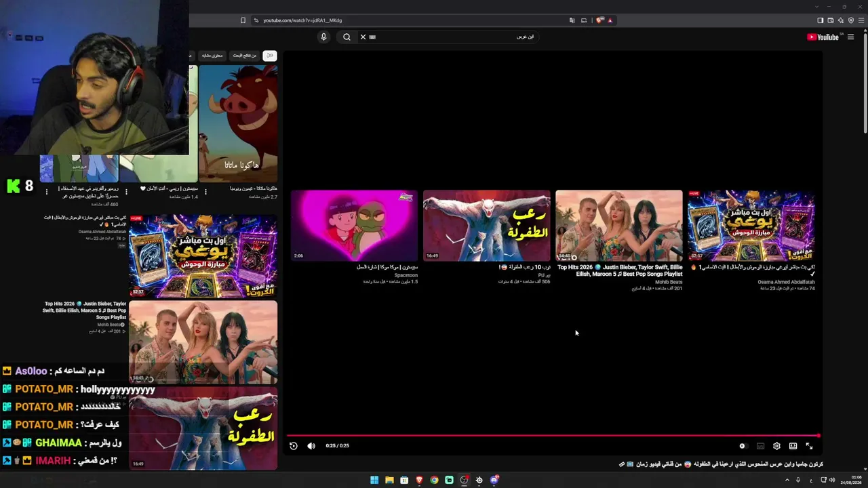Open Brave Leo AI sparkle icon
Viewport: 868px width, 488px height.
click(x=841, y=20)
